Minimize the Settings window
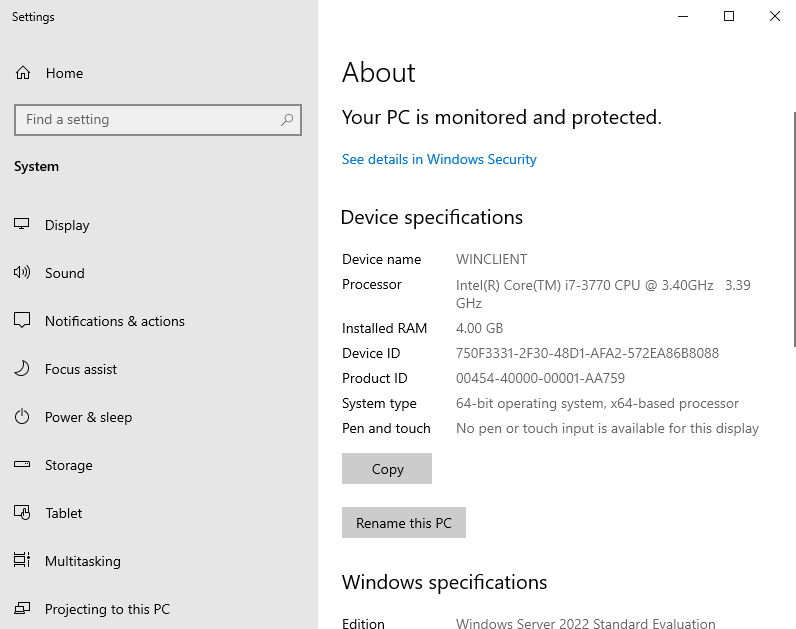 click(x=683, y=16)
